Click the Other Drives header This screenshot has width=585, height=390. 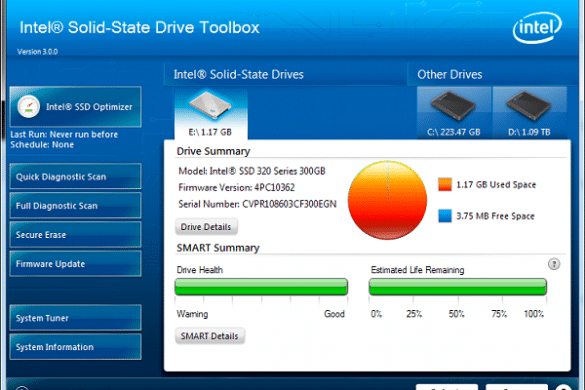[x=450, y=75]
